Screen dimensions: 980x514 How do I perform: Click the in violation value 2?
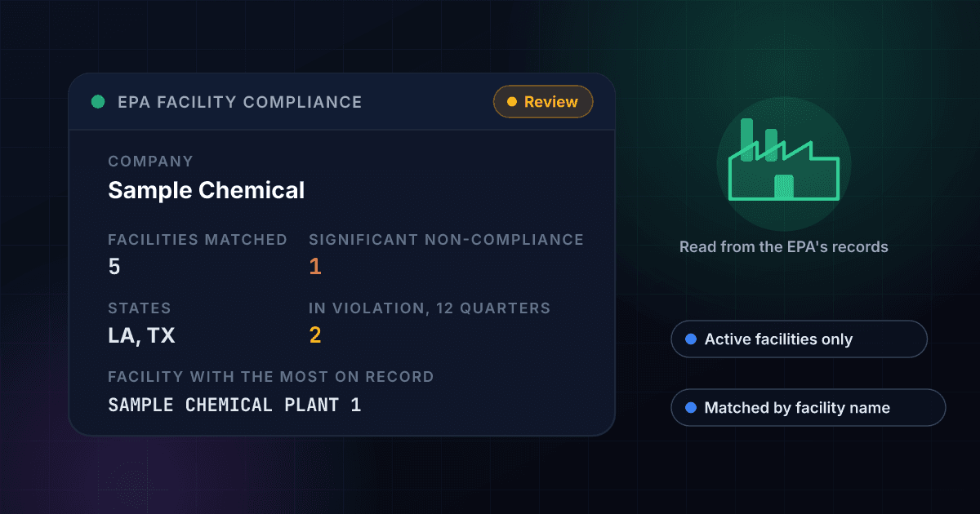pyautogui.click(x=315, y=335)
